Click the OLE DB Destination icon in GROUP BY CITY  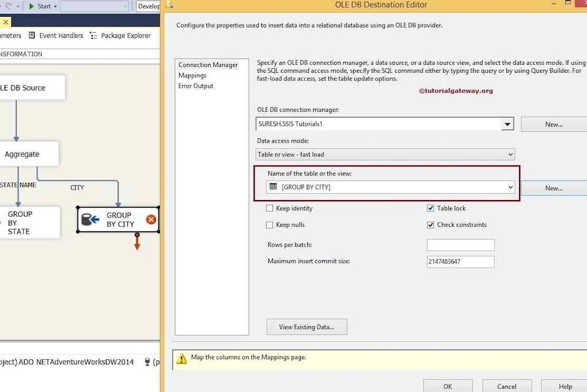tap(88, 219)
